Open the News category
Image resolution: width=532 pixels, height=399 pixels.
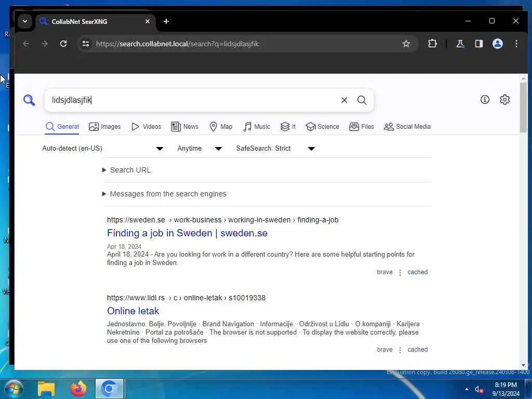pos(184,127)
